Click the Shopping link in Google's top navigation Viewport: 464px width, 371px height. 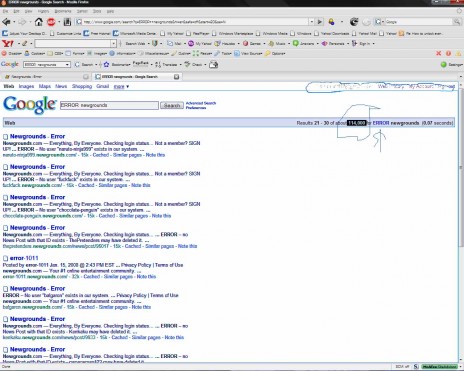[82, 86]
